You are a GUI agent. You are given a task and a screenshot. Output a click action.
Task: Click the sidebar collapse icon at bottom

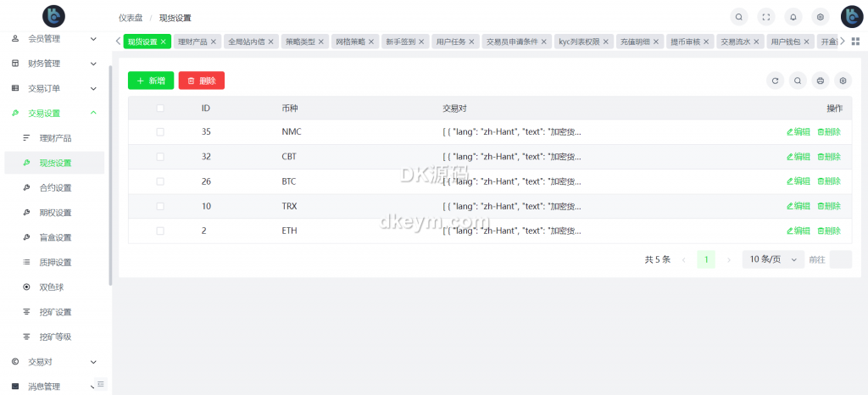[x=100, y=385]
